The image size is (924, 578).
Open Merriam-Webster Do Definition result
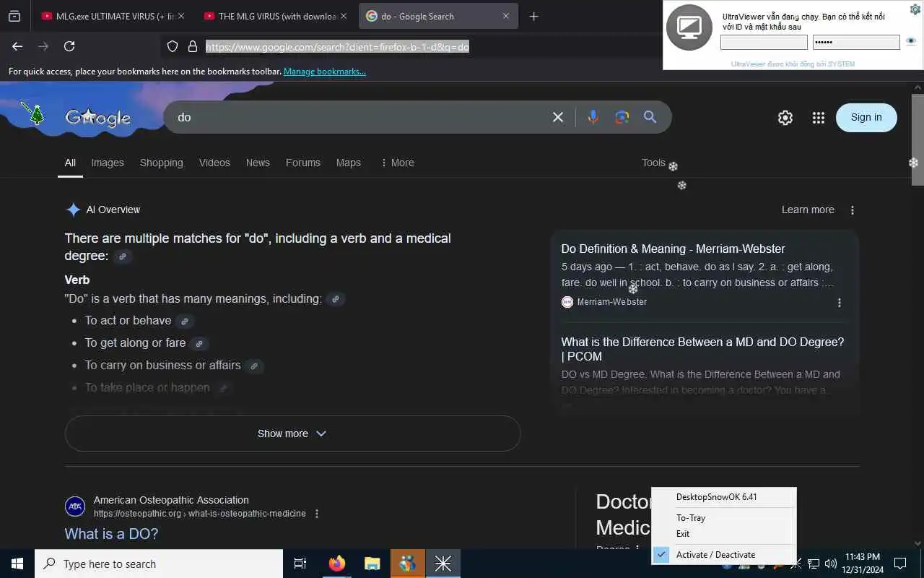(673, 249)
